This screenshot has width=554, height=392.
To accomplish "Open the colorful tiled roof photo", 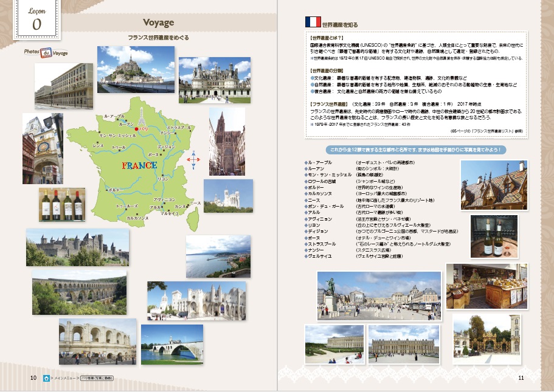I will [494, 185].
